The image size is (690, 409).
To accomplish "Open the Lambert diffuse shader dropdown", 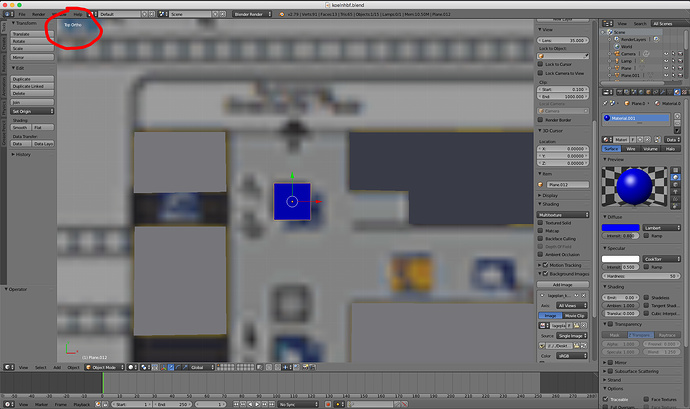I will click(661, 228).
